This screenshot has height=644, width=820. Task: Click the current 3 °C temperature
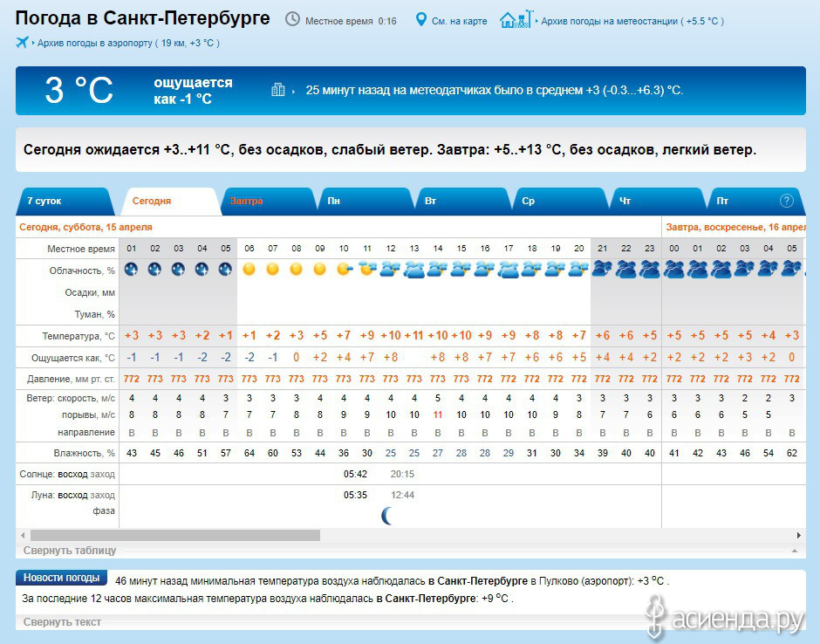coord(79,90)
